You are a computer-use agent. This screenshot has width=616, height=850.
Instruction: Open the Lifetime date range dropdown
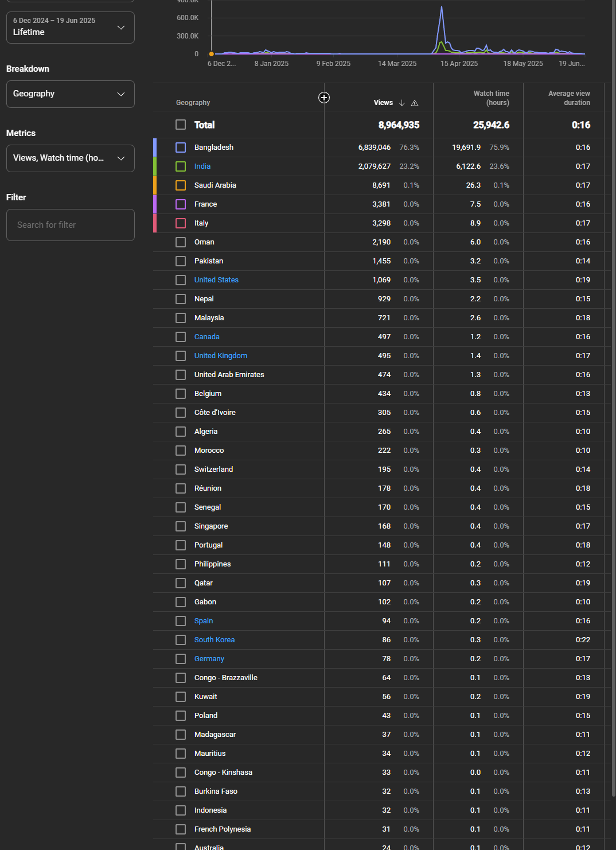70,27
